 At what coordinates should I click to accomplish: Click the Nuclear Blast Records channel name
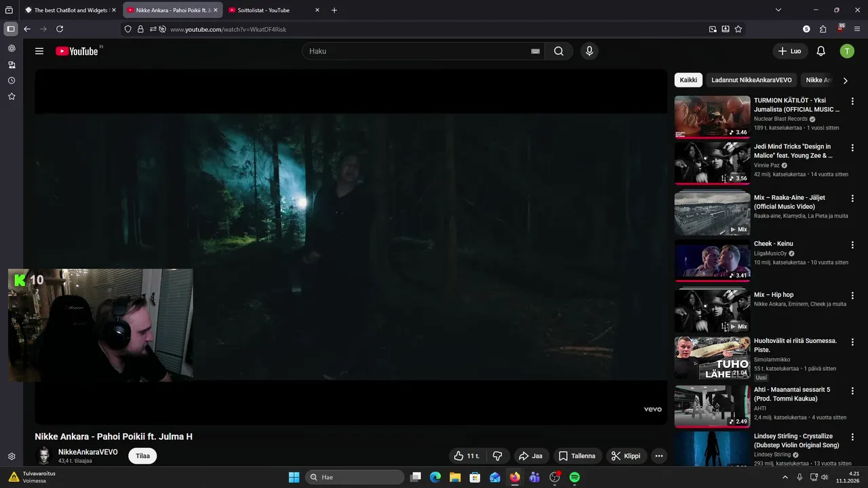click(781, 119)
